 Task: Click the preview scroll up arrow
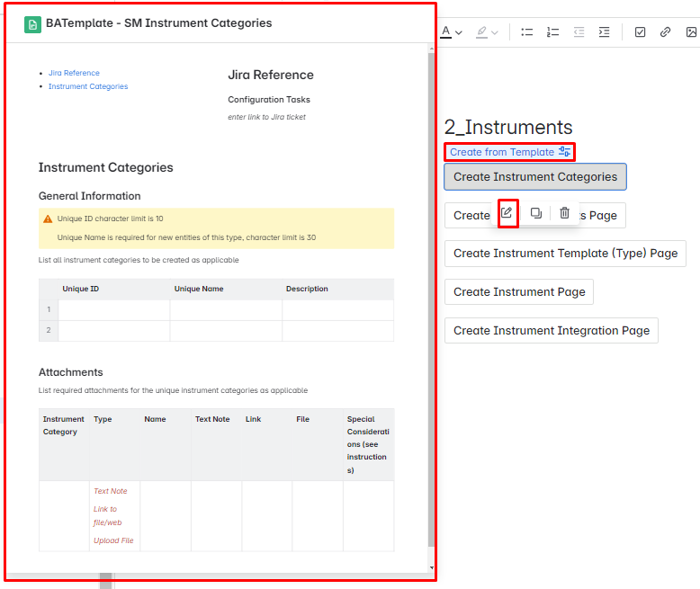[431, 49]
